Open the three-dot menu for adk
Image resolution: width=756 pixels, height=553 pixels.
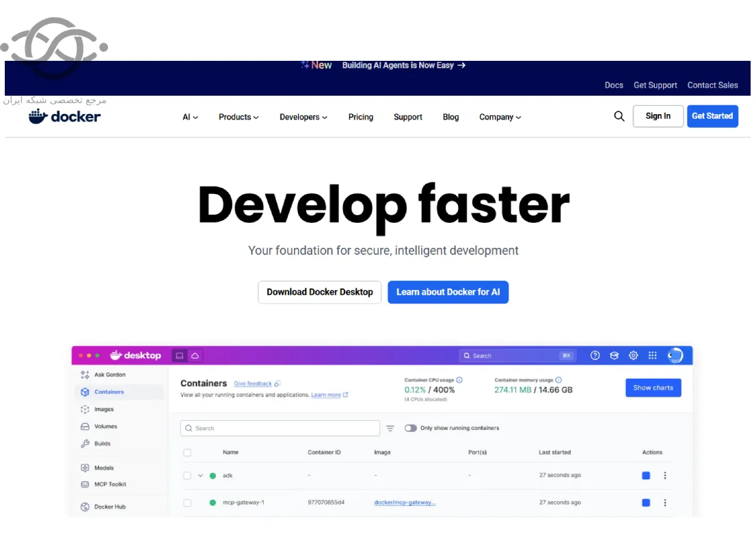coord(665,476)
